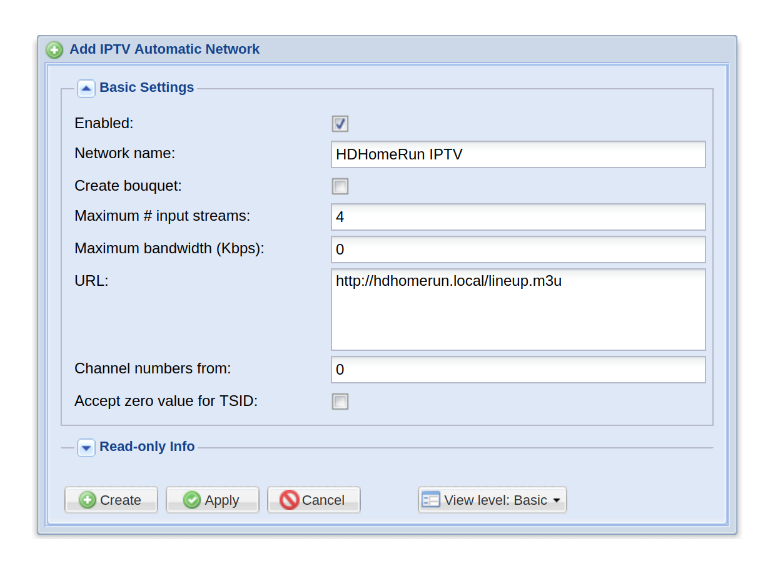Tick Accept zero value for TSID

coord(340,402)
